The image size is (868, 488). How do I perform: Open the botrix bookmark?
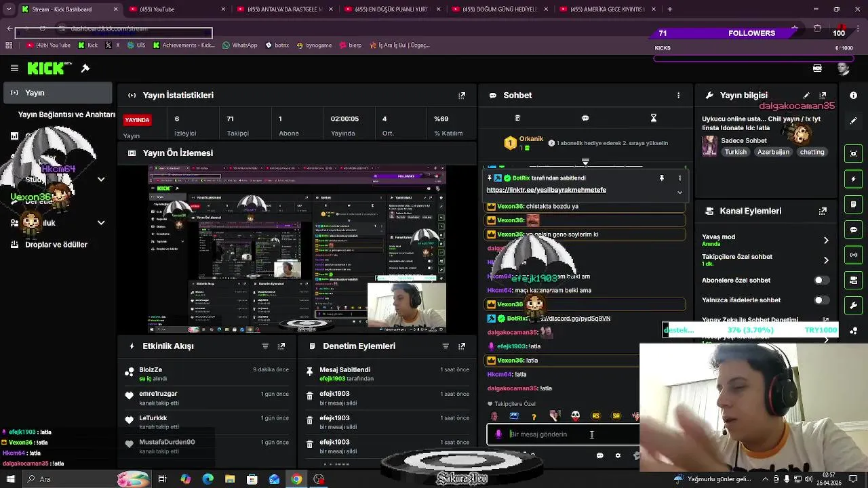(x=277, y=45)
